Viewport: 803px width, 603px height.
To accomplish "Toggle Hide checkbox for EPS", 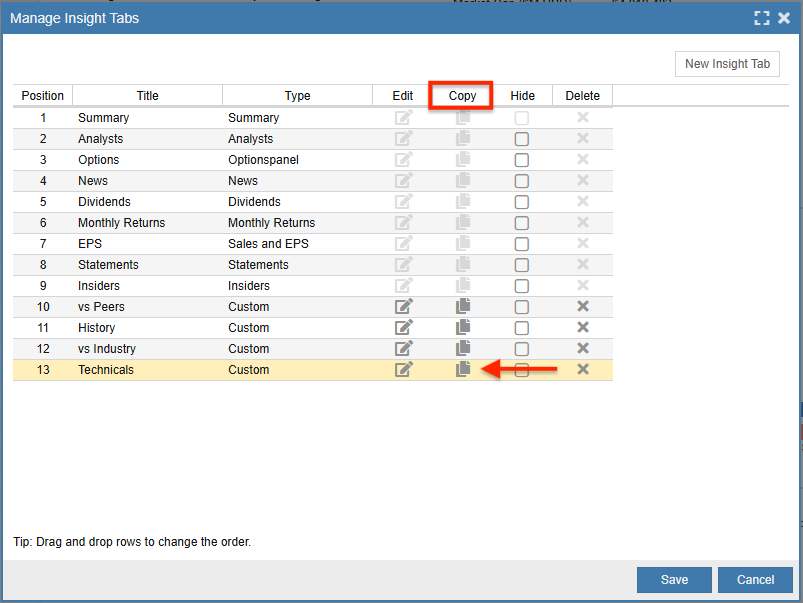I will click(x=522, y=244).
